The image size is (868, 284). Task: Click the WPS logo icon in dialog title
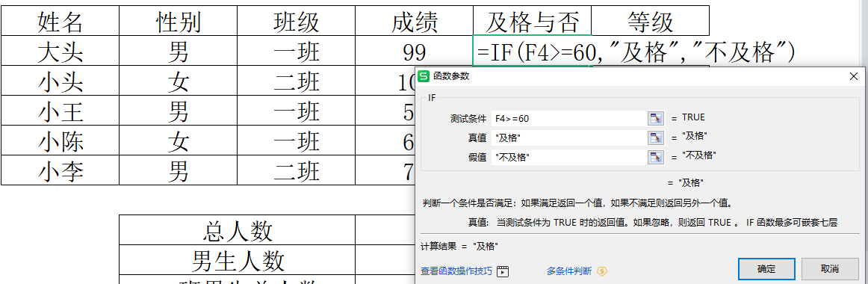pyautogui.click(x=424, y=75)
